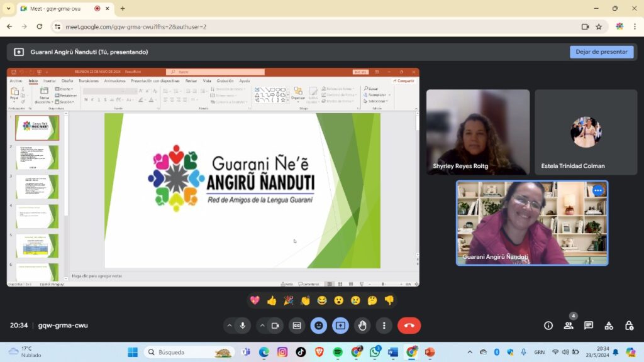The image size is (644, 362).
Task: Open the Revisar tab in shared PowerPoint
Action: [191, 81]
